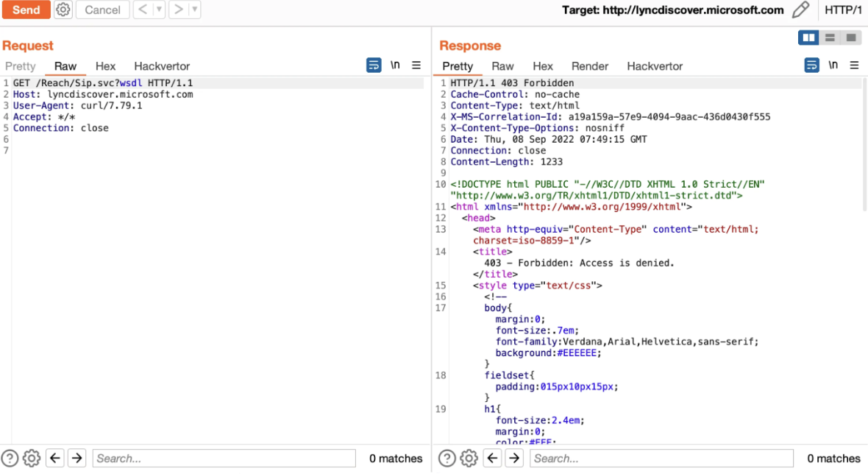Expand the history forward dropdown arrow

(x=194, y=10)
